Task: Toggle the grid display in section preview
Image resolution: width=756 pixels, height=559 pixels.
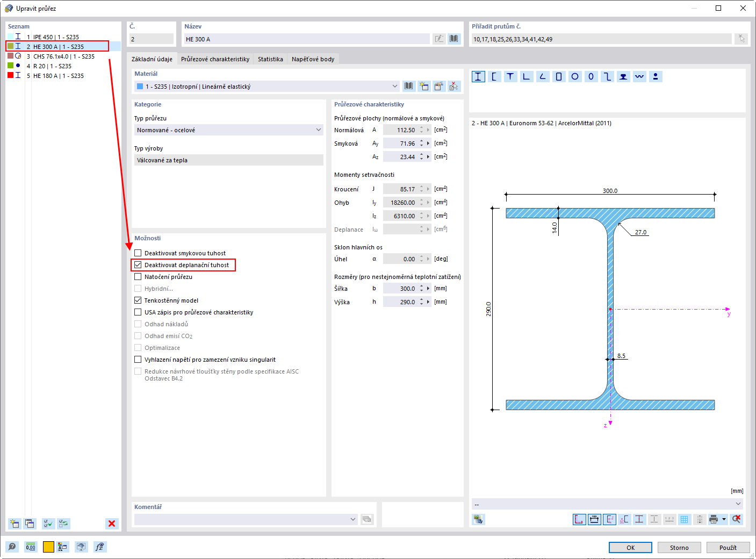Action: pyautogui.click(x=684, y=519)
